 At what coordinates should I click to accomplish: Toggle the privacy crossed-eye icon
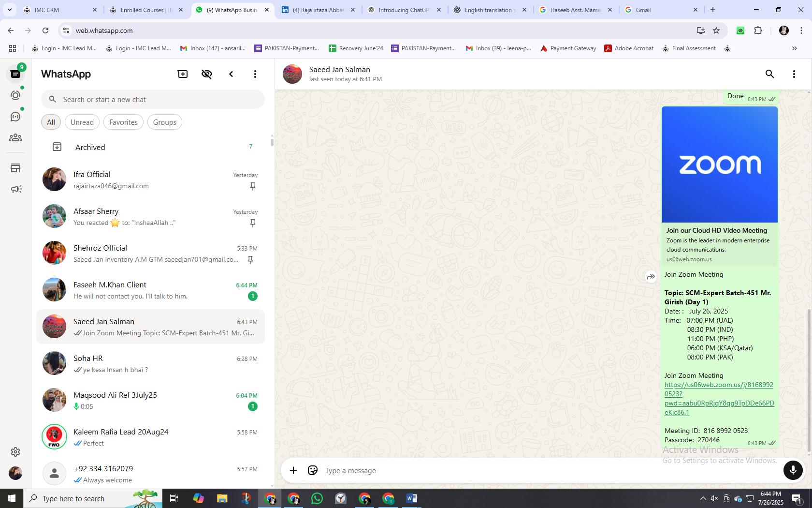(207, 74)
